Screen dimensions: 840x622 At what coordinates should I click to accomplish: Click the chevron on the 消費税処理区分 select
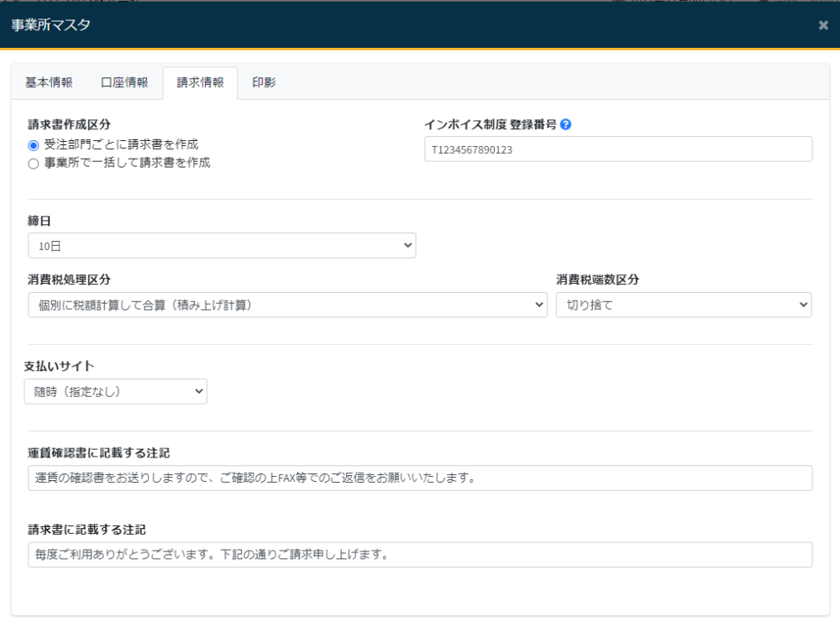[x=542, y=305]
